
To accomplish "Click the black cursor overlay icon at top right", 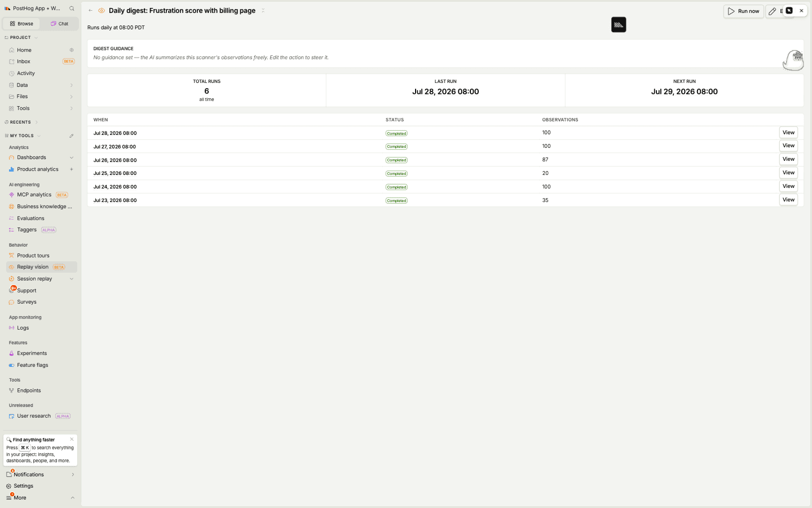I will coord(789,11).
